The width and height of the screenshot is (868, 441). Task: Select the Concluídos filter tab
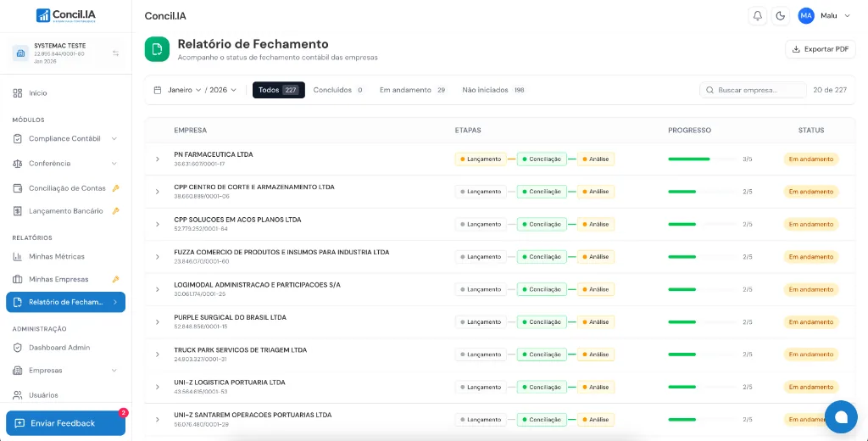338,90
